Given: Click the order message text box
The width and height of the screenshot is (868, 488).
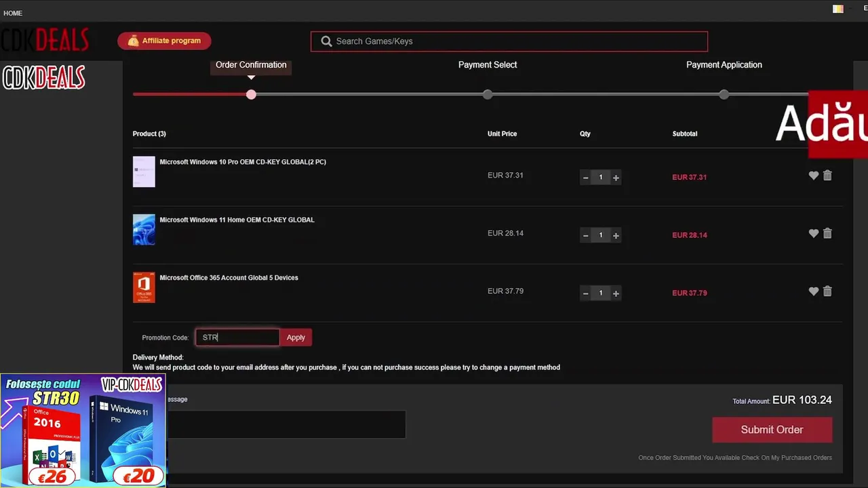Looking at the screenshot, I should tap(285, 424).
